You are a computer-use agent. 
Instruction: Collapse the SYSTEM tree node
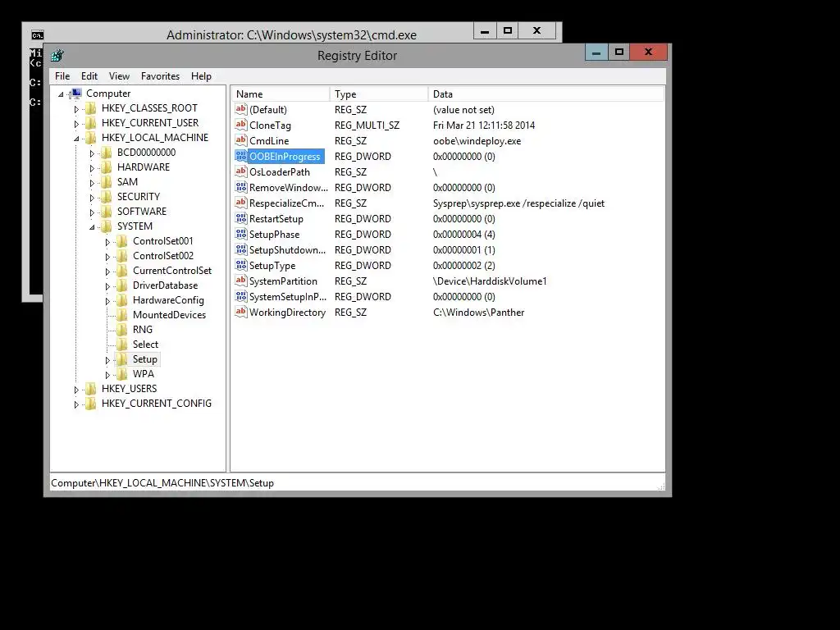point(92,227)
